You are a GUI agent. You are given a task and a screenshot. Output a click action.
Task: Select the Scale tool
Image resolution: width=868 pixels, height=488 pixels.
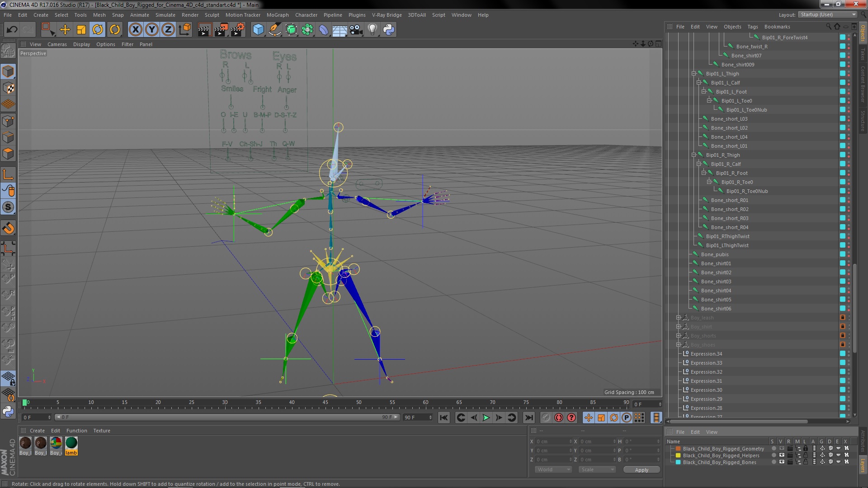point(81,30)
